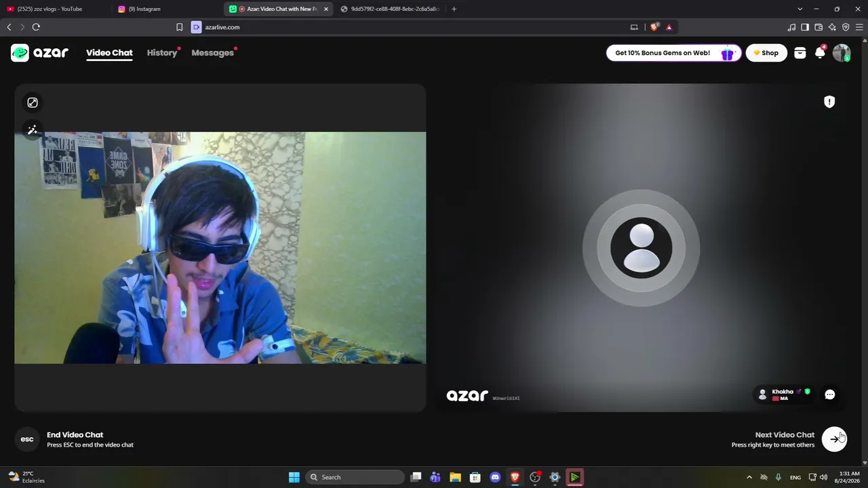This screenshot has height=488, width=868.
Task: Click the install app icon in address bar
Action: (634, 27)
